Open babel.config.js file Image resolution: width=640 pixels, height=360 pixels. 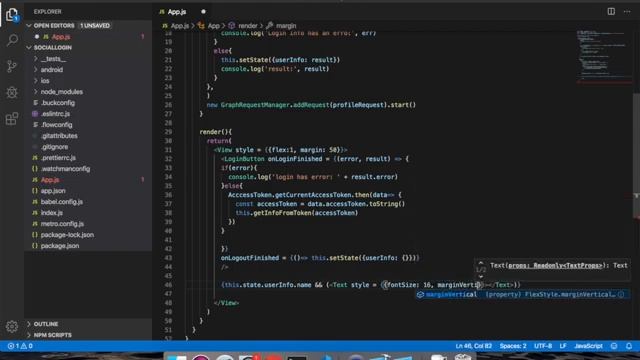(x=61, y=202)
